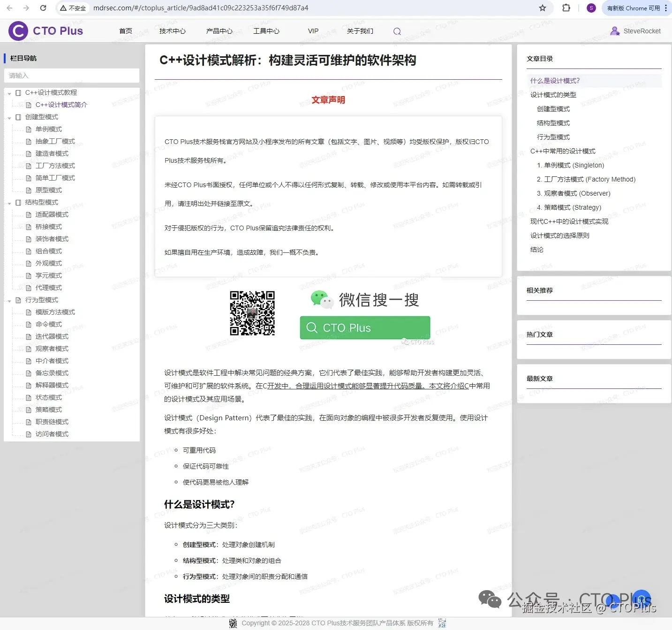Collapse the 创建型模式 tree section
The height and width of the screenshot is (630, 672).
click(x=9, y=117)
